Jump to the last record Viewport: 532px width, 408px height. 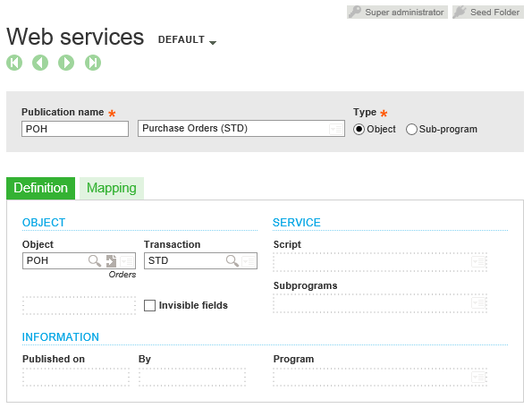(x=93, y=63)
